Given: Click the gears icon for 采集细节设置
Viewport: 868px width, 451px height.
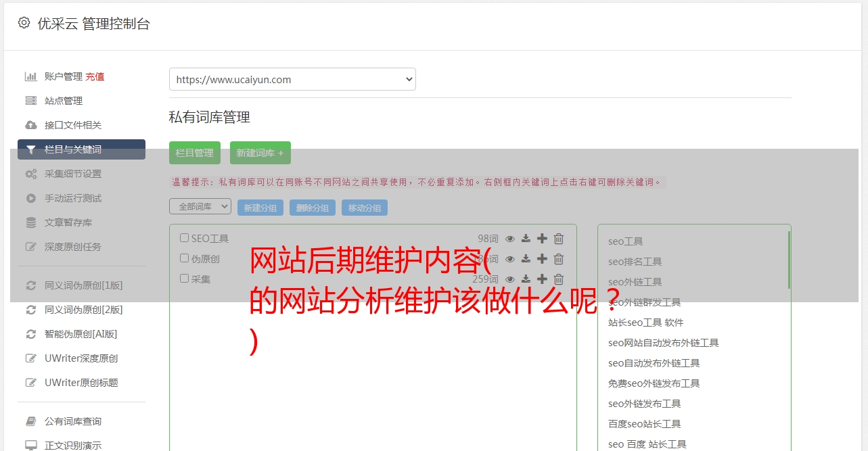Looking at the screenshot, I should tap(30, 174).
